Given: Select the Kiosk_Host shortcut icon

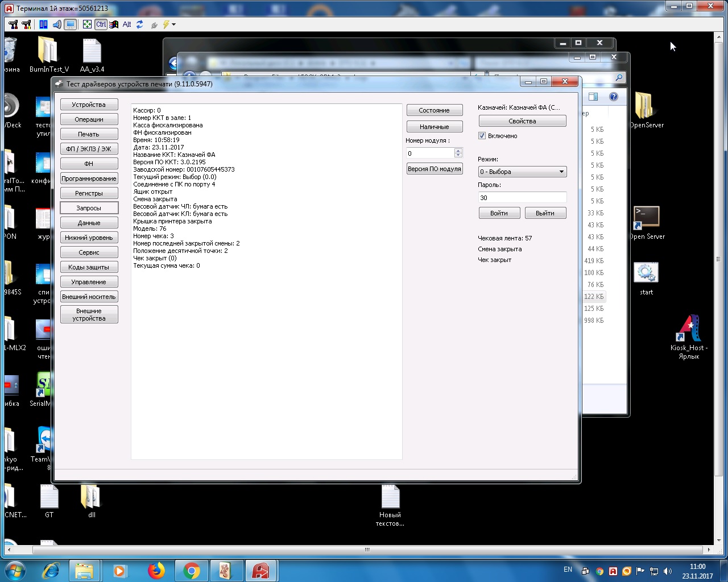Looking at the screenshot, I should [689, 338].
